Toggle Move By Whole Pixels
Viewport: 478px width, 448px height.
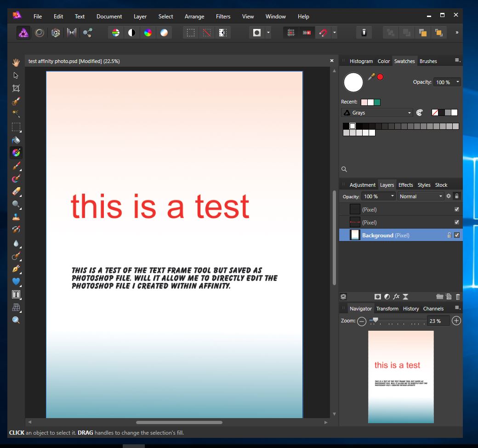(307, 33)
